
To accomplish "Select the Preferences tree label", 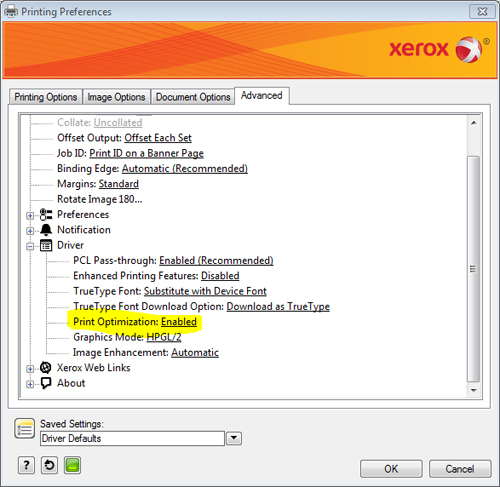I will (83, 215).
